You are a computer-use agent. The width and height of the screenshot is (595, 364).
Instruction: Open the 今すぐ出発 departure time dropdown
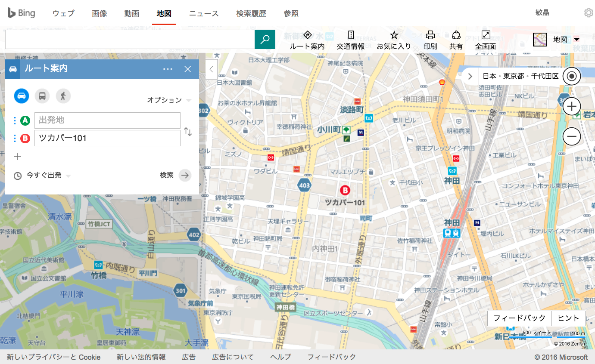(42, 176)
